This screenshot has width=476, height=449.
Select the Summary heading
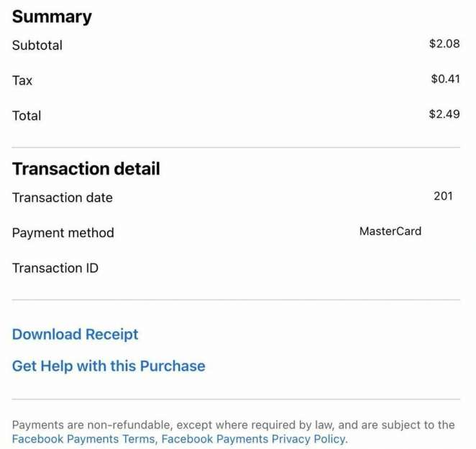pos(52,17)
